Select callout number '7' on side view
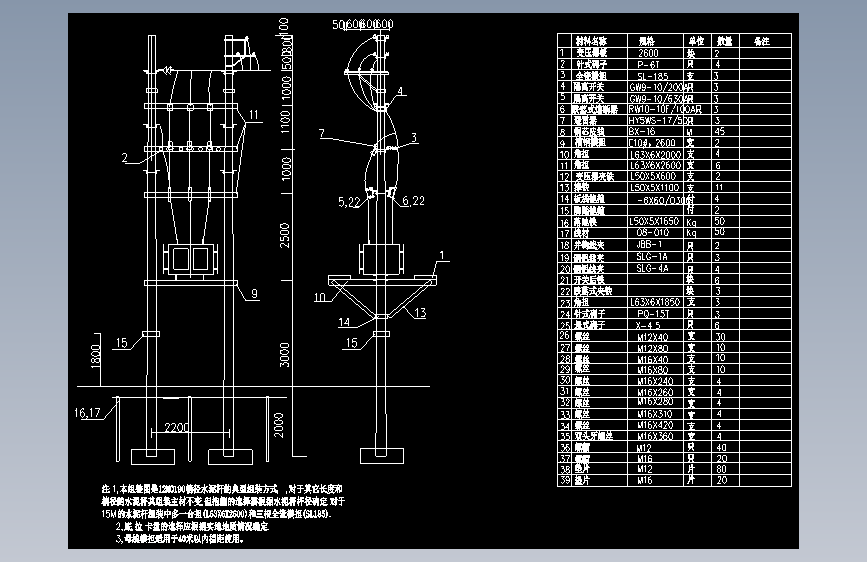Viewport: 867px width, 562px height. (322, 133)
